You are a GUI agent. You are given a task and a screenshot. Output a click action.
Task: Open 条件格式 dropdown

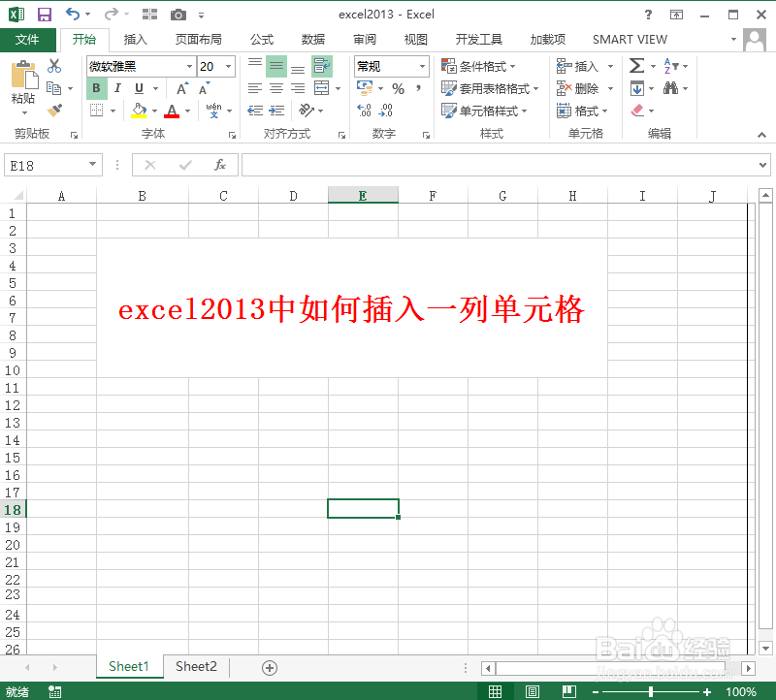pyautogui.click(x=478, y=66)
